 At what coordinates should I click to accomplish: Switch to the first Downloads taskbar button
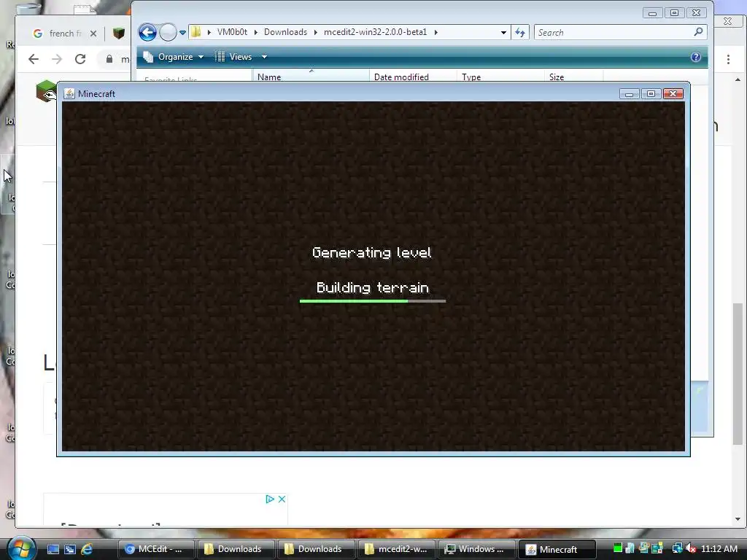(236, 549)
